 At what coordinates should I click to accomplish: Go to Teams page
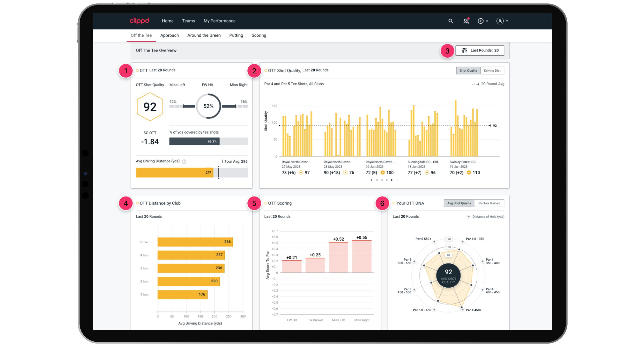point(188,21)
